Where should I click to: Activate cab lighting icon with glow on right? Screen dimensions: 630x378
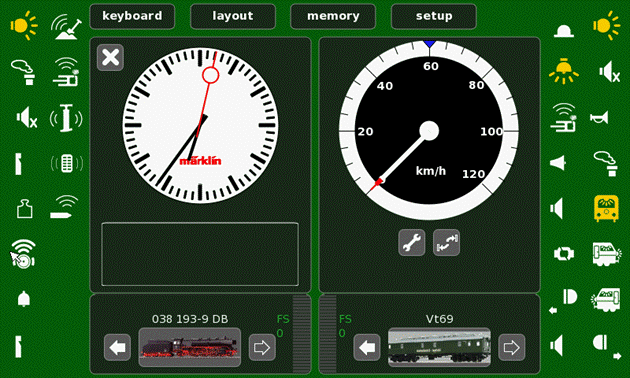[607, 254]
